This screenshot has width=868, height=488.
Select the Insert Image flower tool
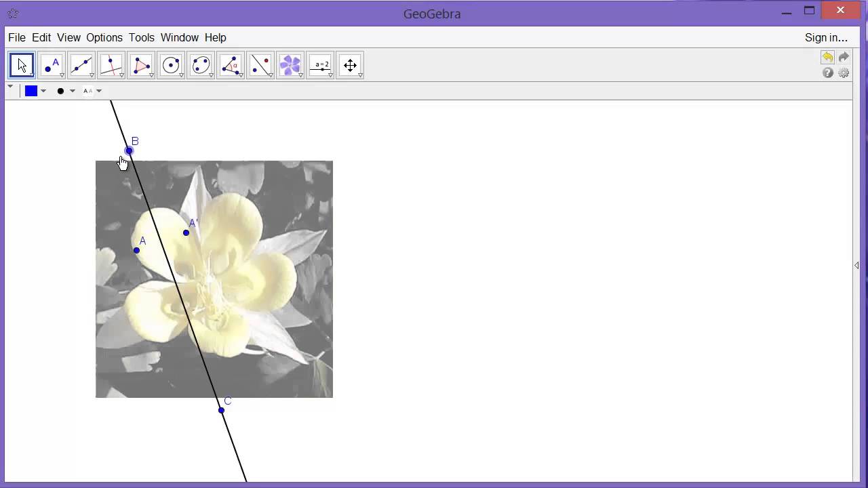pyautogui.click(x=290, y=65)
